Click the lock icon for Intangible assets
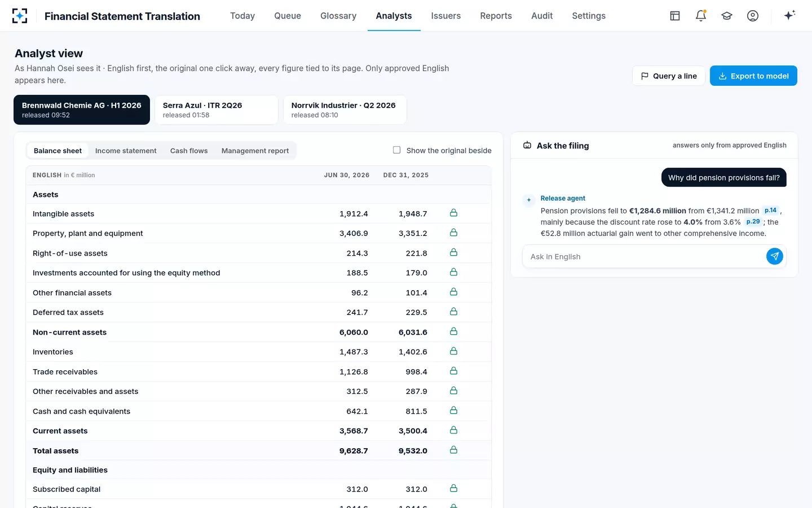The width and height of the screenshot is (812, 508). (x=453, y=213)
